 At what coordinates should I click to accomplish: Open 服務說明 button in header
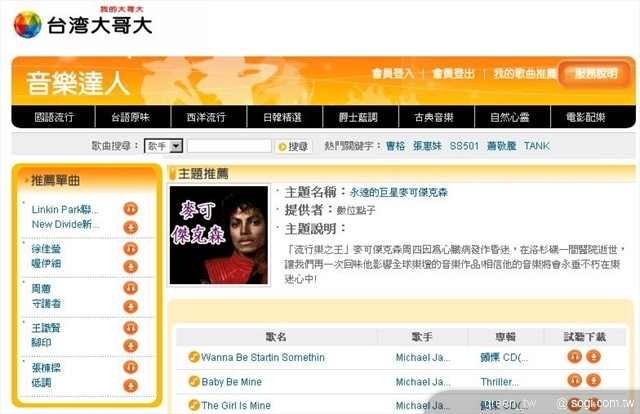click(595, 74)
